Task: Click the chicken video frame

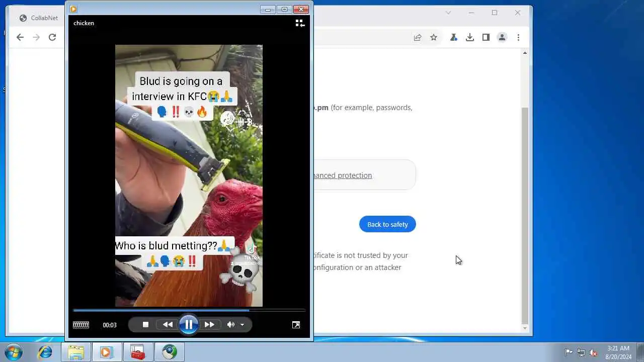Action: click(x=189, y=175)
